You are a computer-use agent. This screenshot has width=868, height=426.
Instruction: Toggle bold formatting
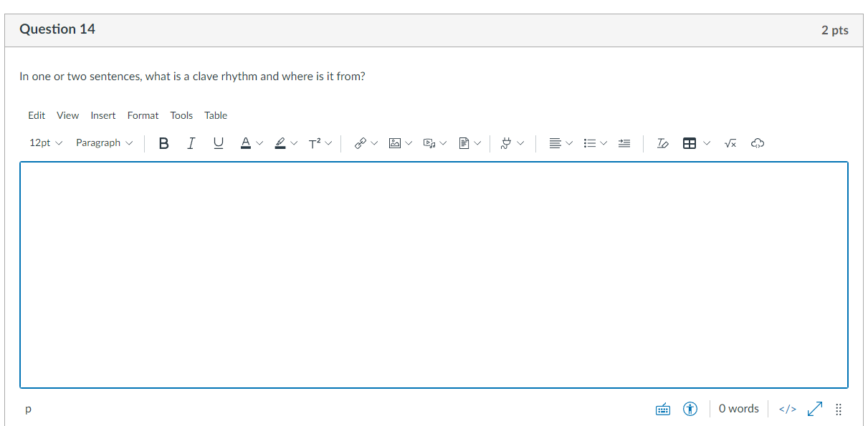tap(163, 142)
